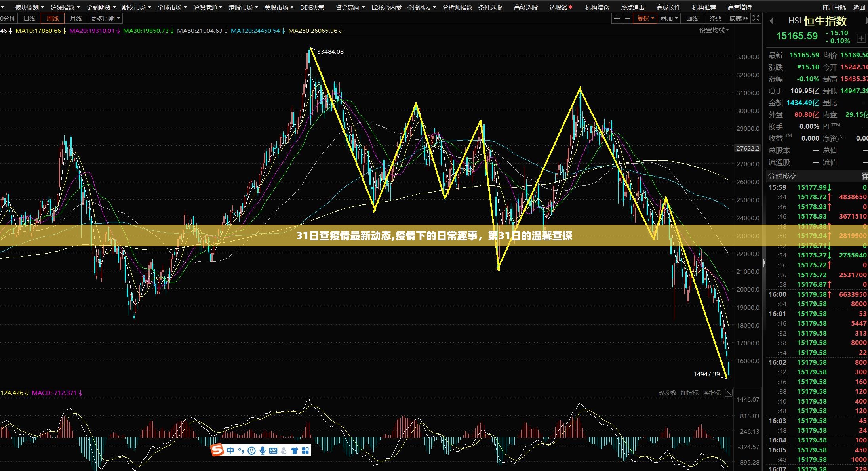The height and width of the screenshot is (471, 868).
Task: Click the side panel collapse splitter handle
Action: pyautogui.click(x=764, y=263)
